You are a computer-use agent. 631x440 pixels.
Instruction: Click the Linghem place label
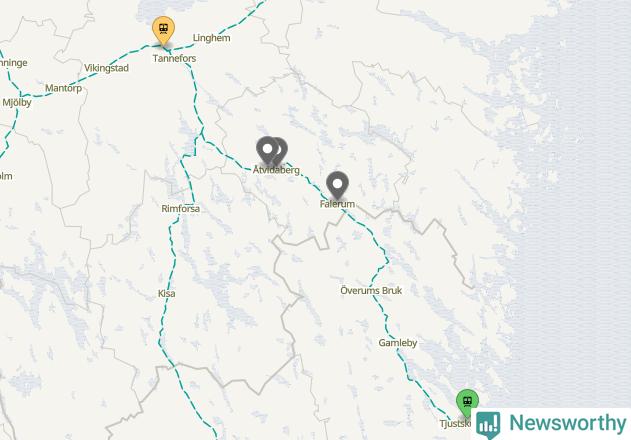(x=211, y=38)
